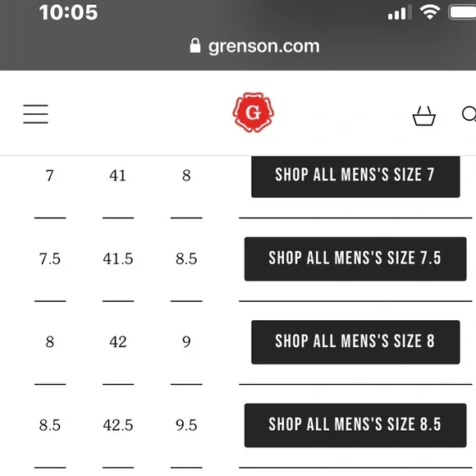Click Shop All Mens's Size 7 button
Viewport: 476px width, 476px height.
coord(355,176)
